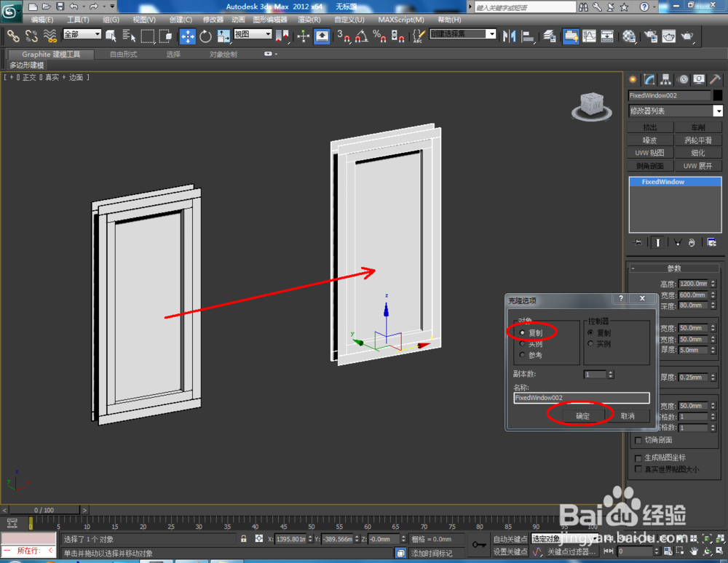The image size is (728, 563).
Task: Open Edit Named Selection Sets icon
Action: 418,36
